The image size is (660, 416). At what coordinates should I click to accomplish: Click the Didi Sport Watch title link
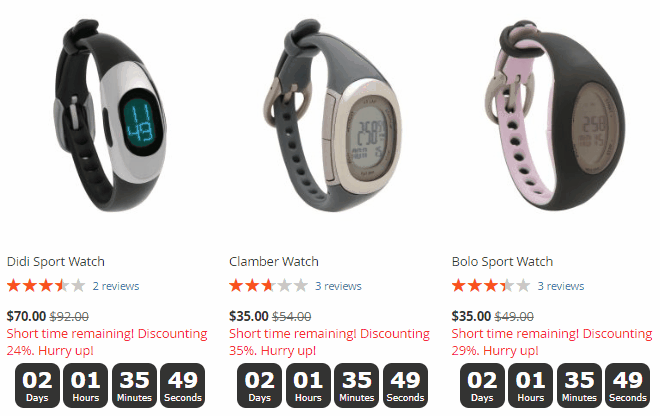pos(56,261)
